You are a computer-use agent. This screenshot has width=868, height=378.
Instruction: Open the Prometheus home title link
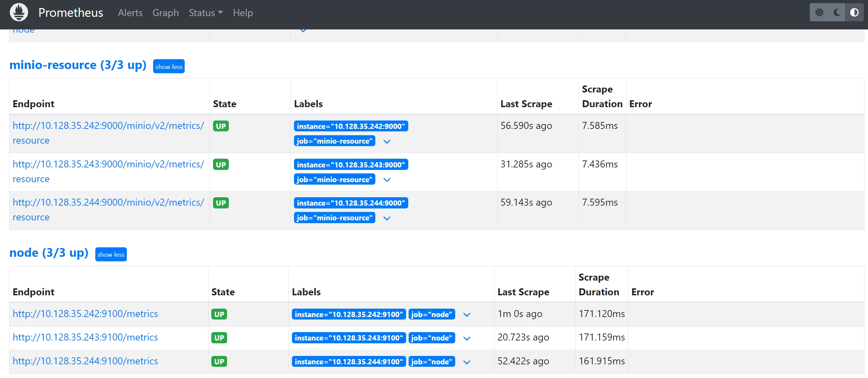(71, 13)
